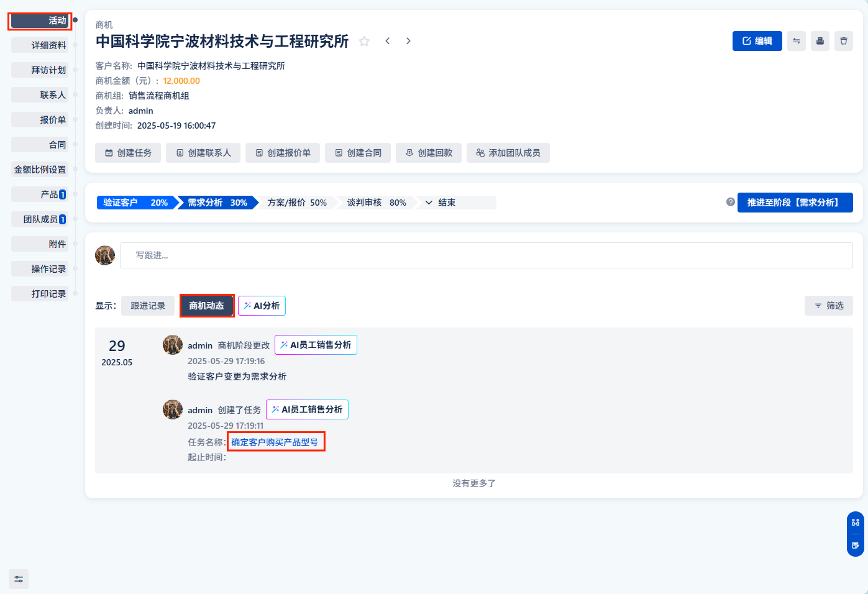The width and height of the screenshot is (868, 594).
Task: Click 创建任务 button
Action: coord(128,153)
